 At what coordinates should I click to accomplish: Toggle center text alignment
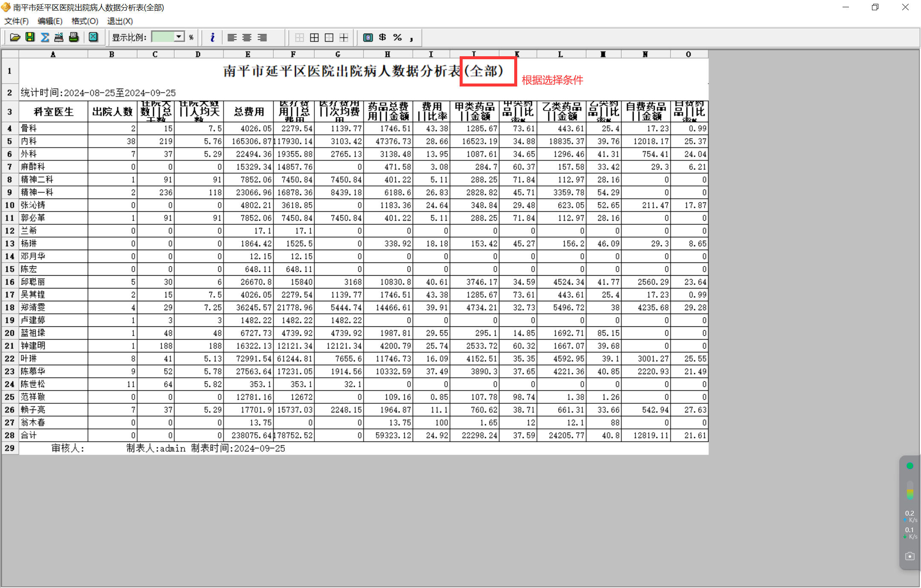pyautogui.click(x=247, y=37)
